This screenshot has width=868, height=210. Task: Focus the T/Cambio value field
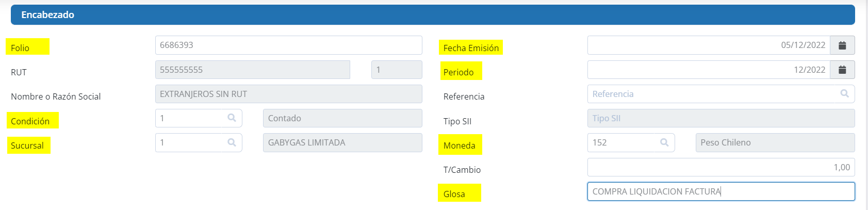click(x=720, y=167)
